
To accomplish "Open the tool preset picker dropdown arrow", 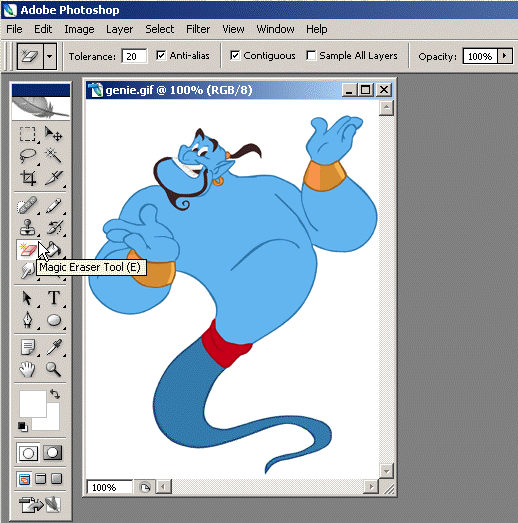I will [50, 56].
